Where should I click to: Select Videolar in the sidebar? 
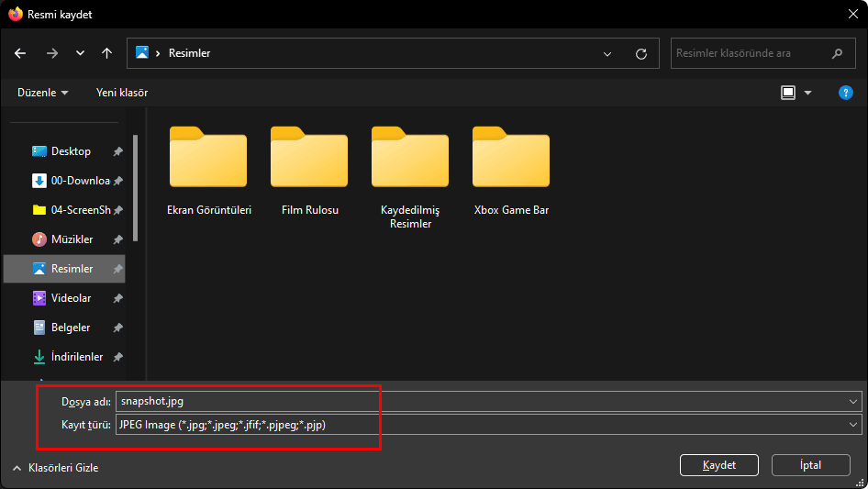(x=63, y=298)
